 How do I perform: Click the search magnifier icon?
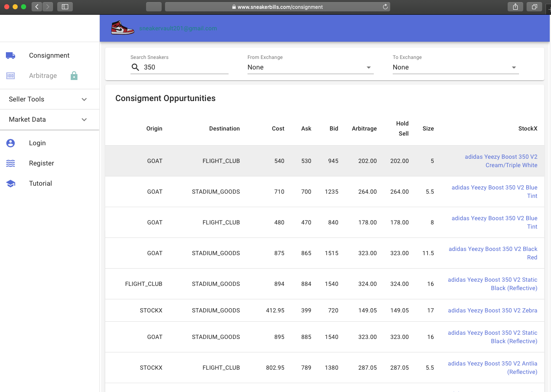coord(136,67)
